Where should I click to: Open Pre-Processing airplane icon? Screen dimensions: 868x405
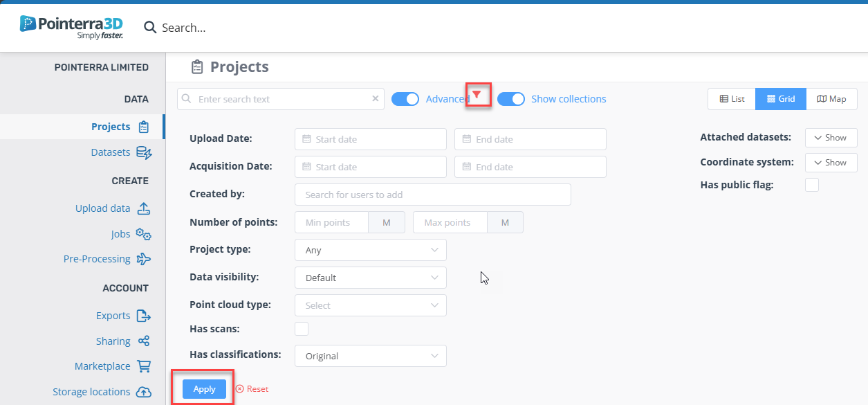coord(143,259)
